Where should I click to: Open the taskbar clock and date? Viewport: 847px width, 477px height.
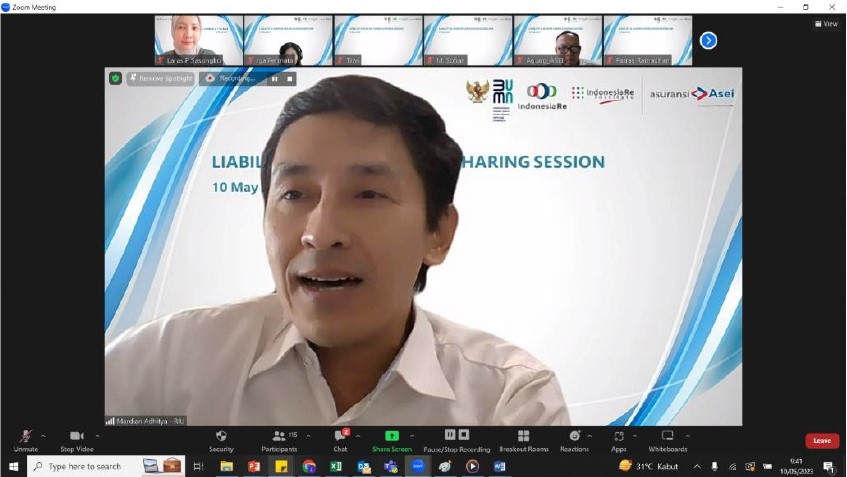tap(796, 466)
